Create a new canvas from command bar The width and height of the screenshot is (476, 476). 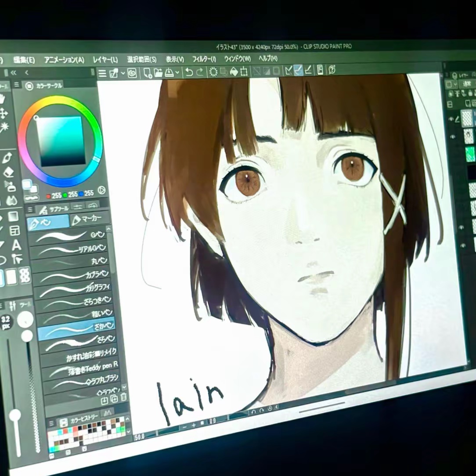pos(147,73)
